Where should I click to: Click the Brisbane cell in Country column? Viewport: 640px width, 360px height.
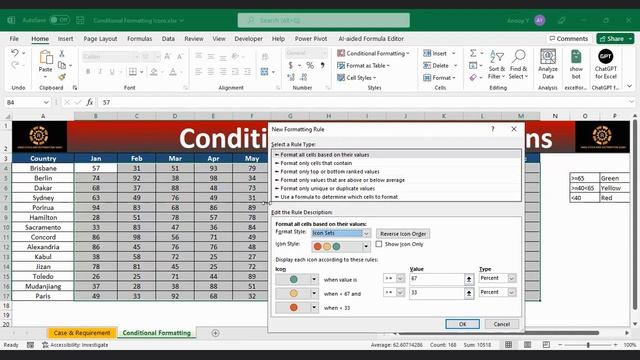[x=43, y=168]
